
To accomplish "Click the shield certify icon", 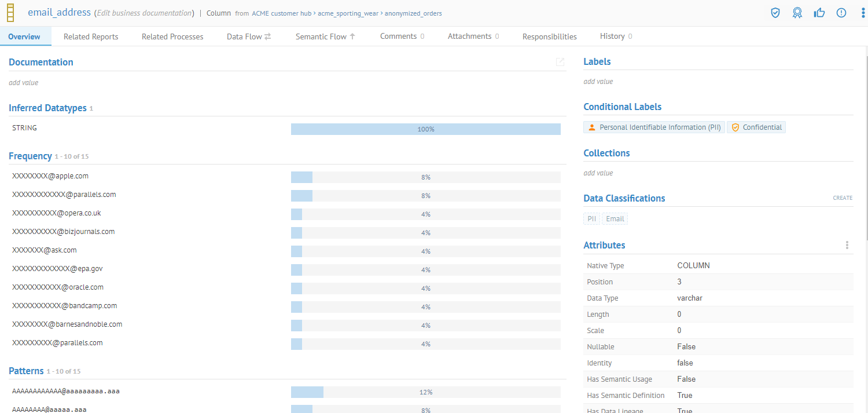I will coord(775,13).
